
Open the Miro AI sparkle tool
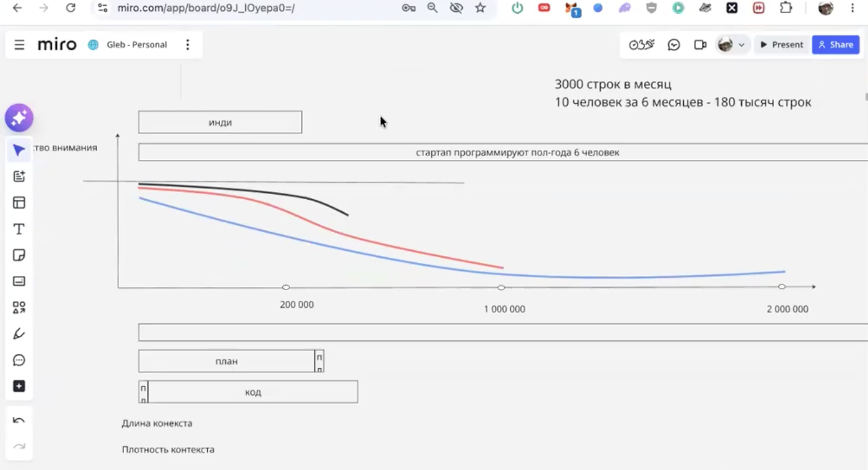[19, 118]
